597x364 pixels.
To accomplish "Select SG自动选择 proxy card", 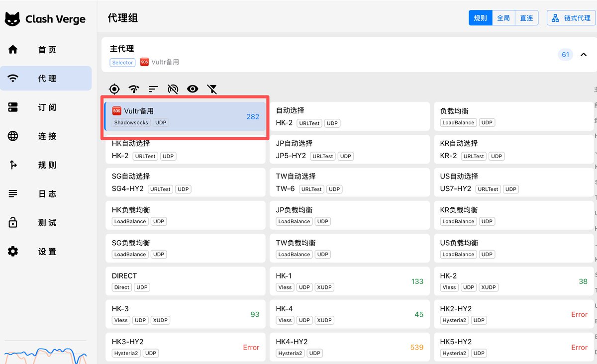I will 186,182.
